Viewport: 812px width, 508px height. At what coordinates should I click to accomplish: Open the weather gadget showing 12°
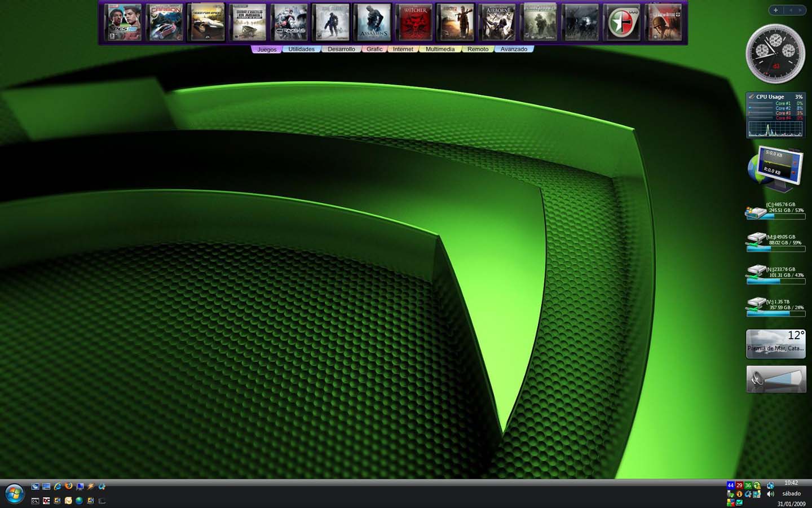tap(776, 343)
